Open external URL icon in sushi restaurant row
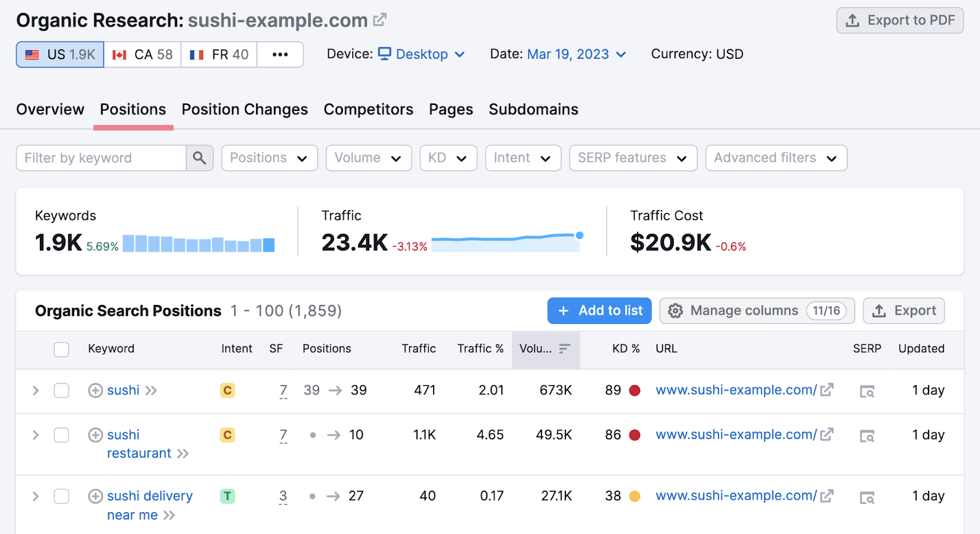 (x=827, y=435)
